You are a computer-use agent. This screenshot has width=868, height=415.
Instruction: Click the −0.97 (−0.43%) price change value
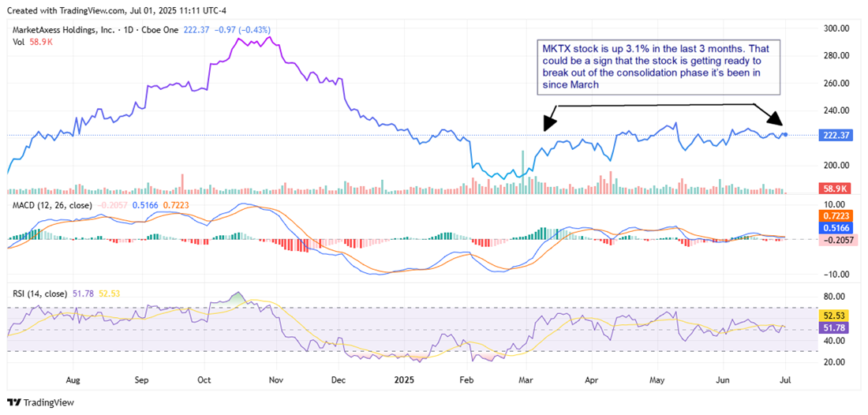(x=241, y=30)
